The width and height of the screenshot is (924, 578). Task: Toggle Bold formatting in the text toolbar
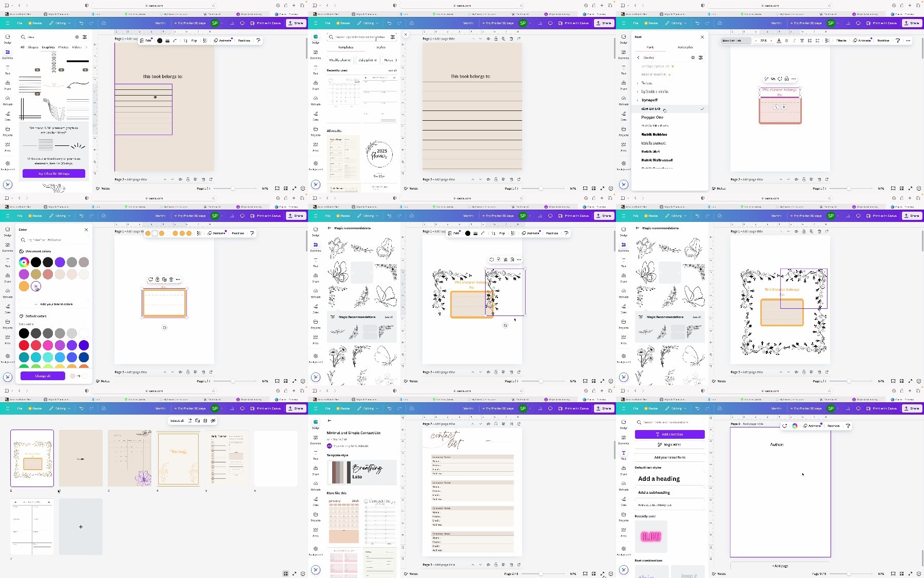pyautogui.click(x=786, y=41)
